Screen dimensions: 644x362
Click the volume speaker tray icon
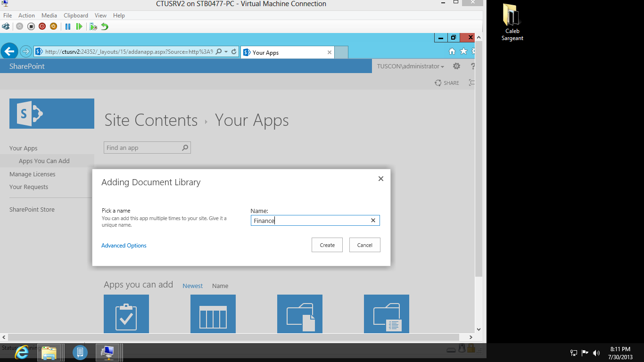[x=596, y=353]
